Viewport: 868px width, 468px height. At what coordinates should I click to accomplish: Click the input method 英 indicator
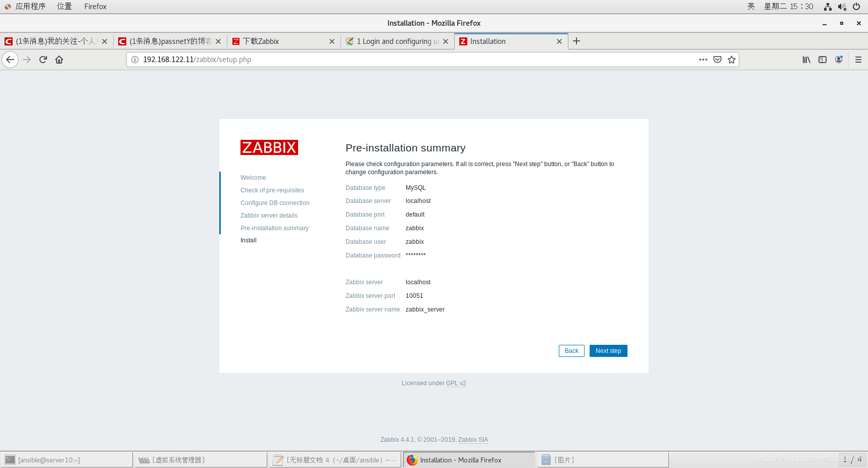point(751,7)
